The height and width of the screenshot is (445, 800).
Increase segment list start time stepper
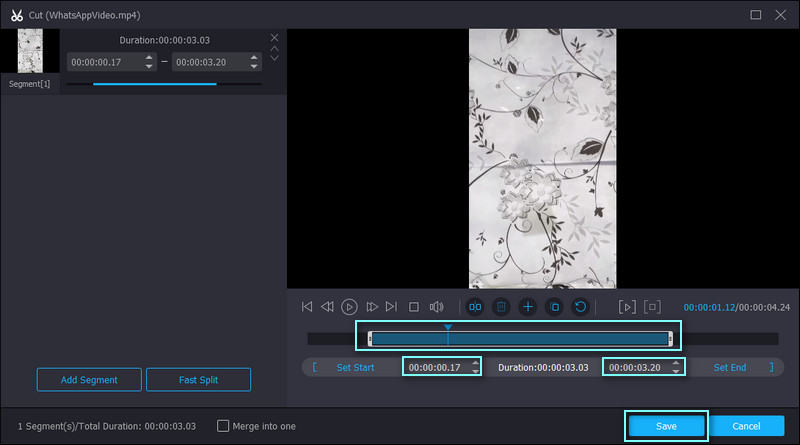[x=148, y=58]
